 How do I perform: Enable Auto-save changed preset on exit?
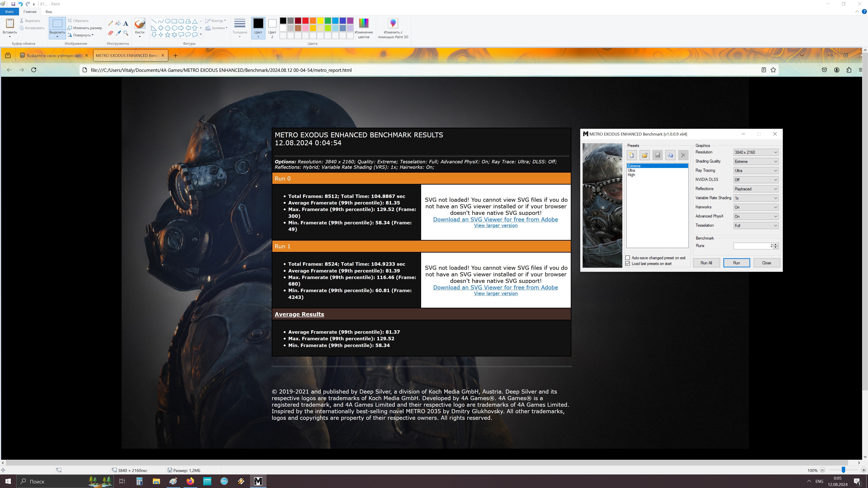[628, 258]
